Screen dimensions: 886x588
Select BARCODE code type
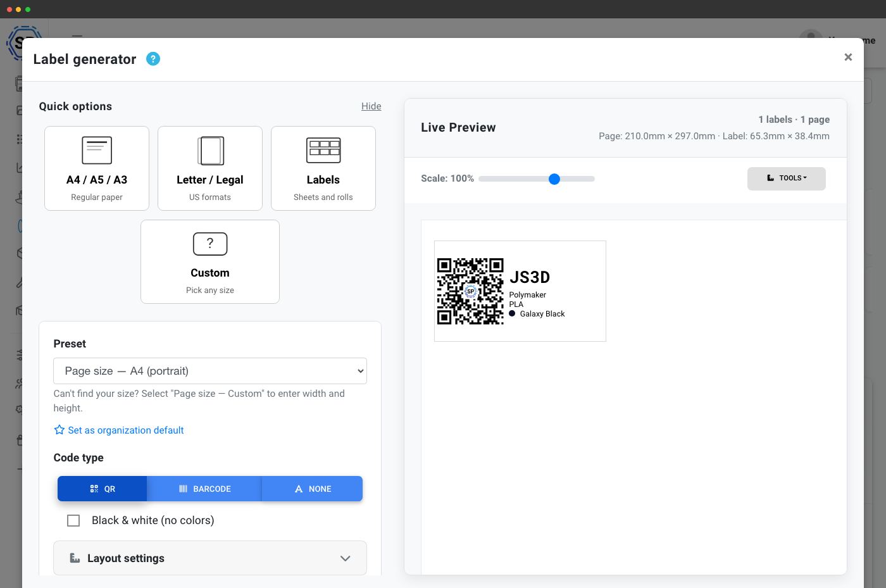(204, 489)
